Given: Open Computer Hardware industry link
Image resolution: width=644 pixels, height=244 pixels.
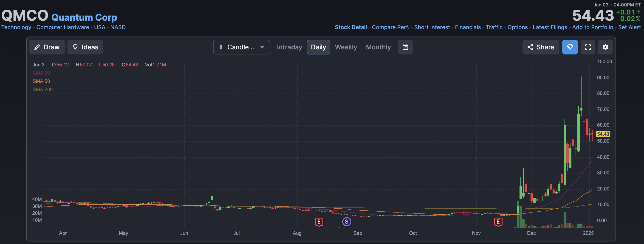Looking at the screenshot, I should coord(62,27).
